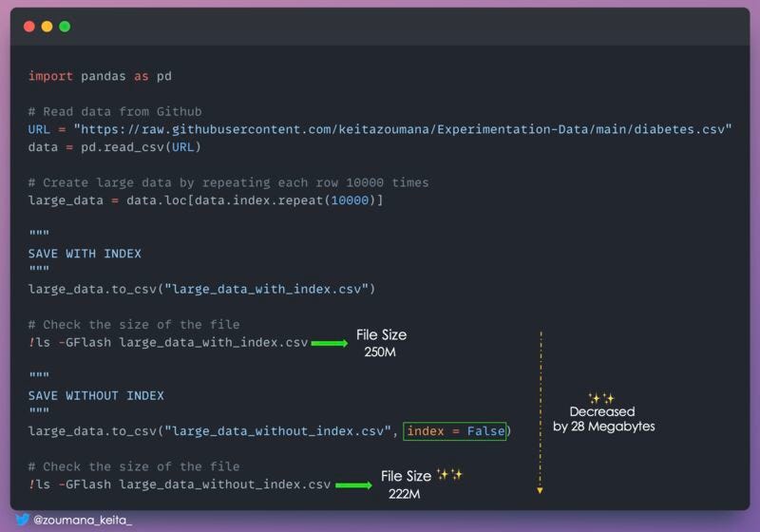Click the red close dot
The width and height of the screenshot is (760, 532).
28,27
